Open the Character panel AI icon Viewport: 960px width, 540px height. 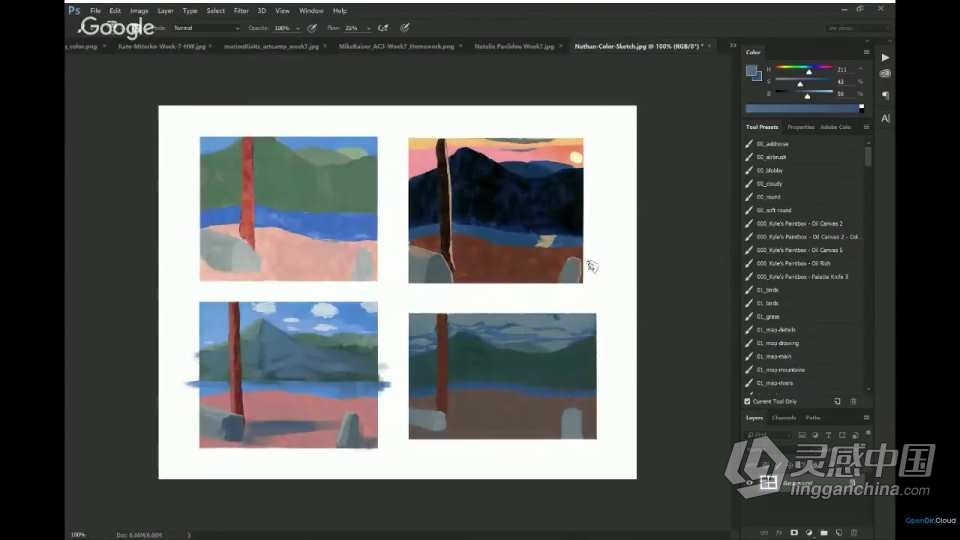[885, 119]
